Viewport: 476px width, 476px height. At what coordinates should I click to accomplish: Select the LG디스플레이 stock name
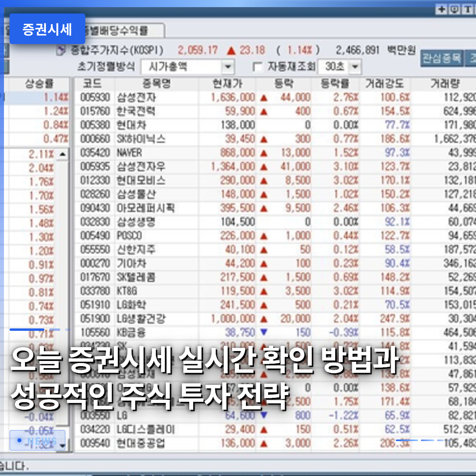click(x=146, y=429)
